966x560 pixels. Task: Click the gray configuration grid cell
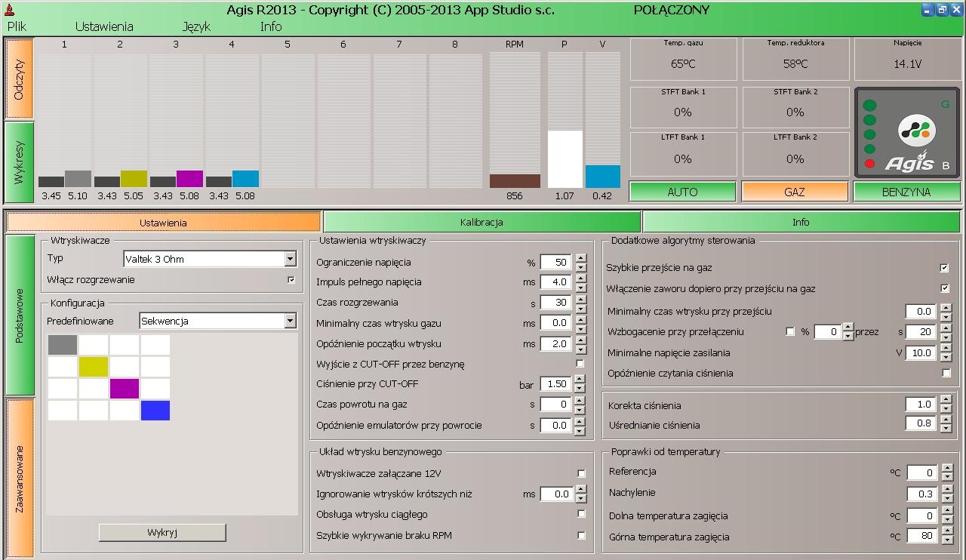click(63, 345)
